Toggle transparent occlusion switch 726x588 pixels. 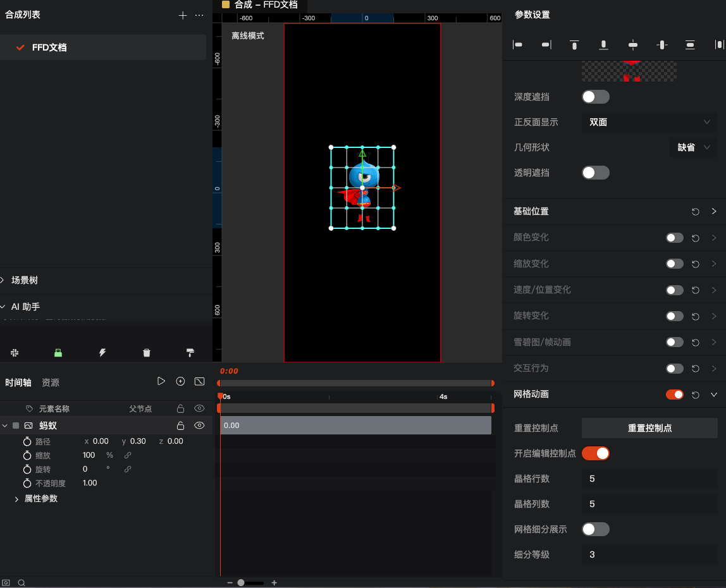click(x=596, y=173)
